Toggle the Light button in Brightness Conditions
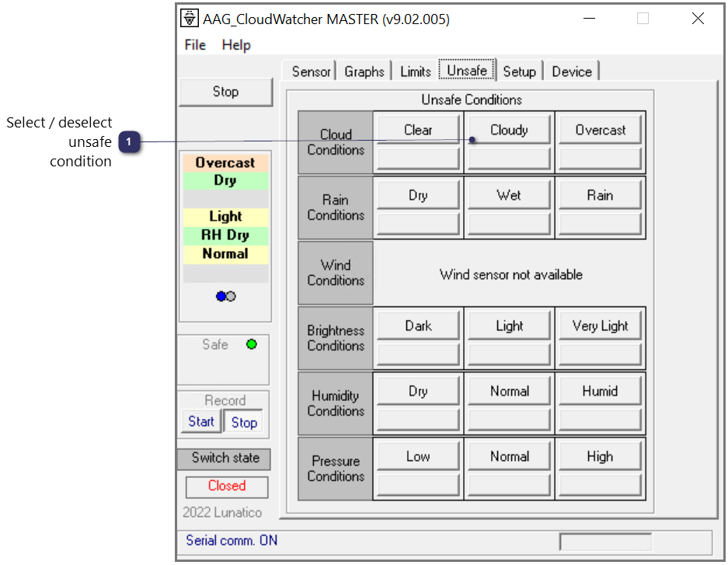 (509, 326)
